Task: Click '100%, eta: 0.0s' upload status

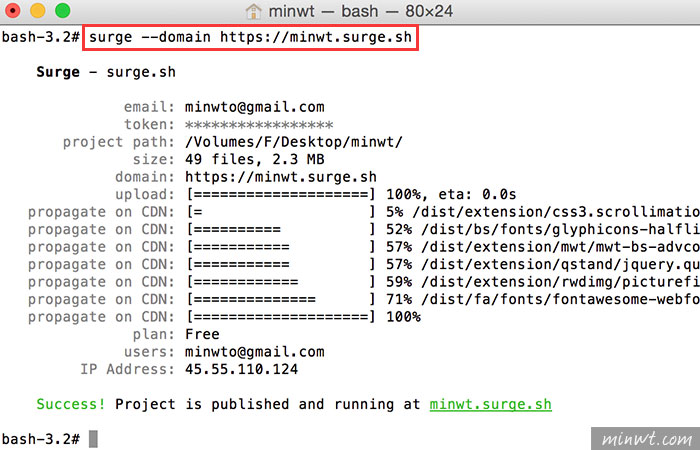Action: [451, 195]
